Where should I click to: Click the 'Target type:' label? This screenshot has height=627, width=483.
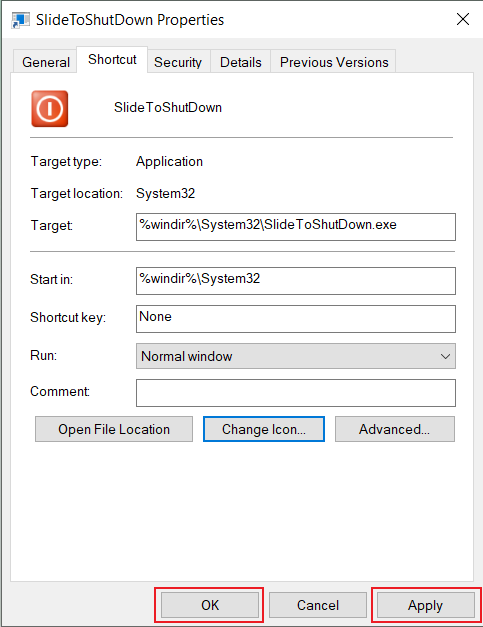click(x=66, y=162)
